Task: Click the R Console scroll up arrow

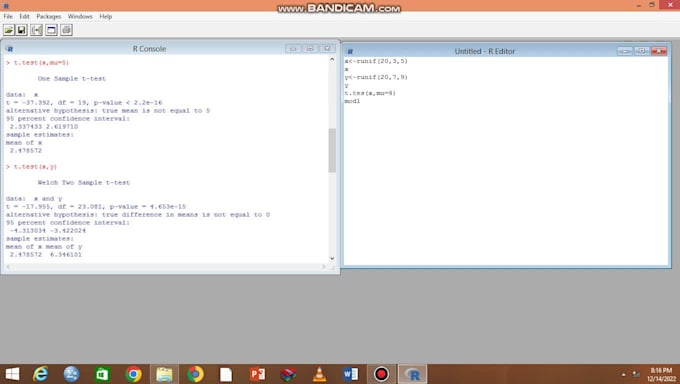Action: point(332,59)
